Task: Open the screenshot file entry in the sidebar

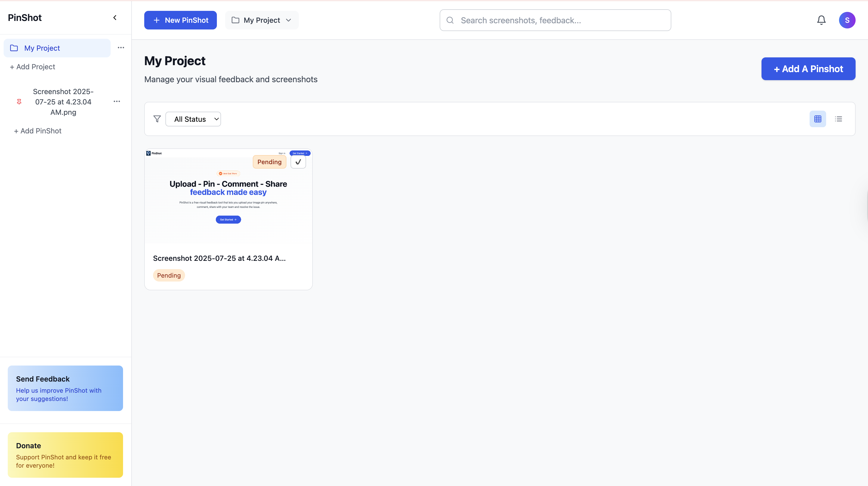Action: pyautogui.click(x=63, y=102)
